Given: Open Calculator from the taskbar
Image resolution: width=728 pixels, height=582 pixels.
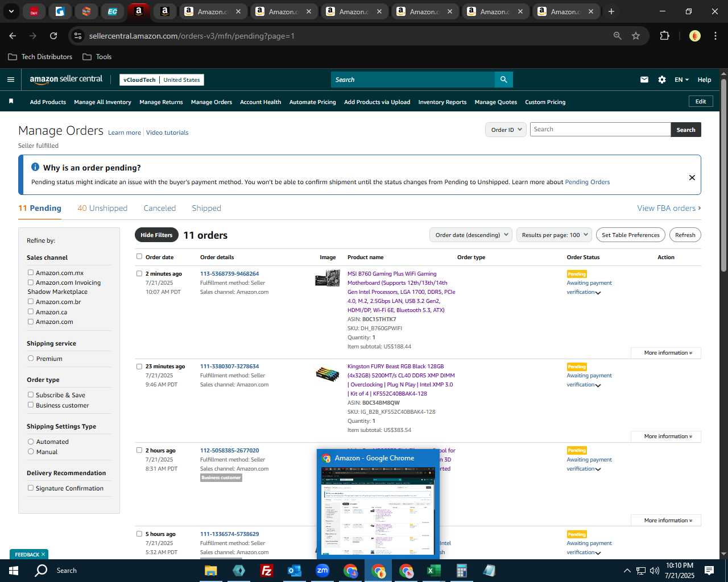Looking at the screenshot, I should click(461, 571).
